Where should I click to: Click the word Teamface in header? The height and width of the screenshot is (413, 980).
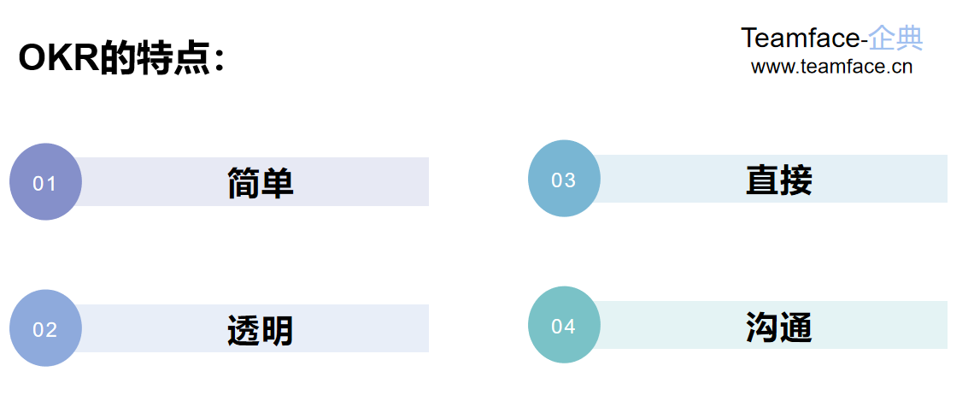click(800, 38)
